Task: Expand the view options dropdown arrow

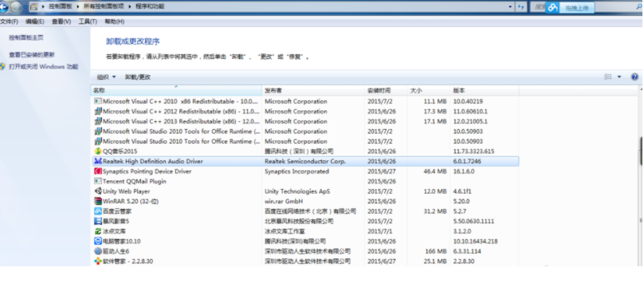Action: click(619, 77)
